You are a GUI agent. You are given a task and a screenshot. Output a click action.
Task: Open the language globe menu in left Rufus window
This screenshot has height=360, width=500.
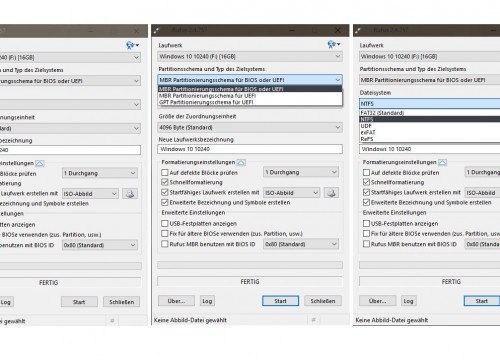132,45
